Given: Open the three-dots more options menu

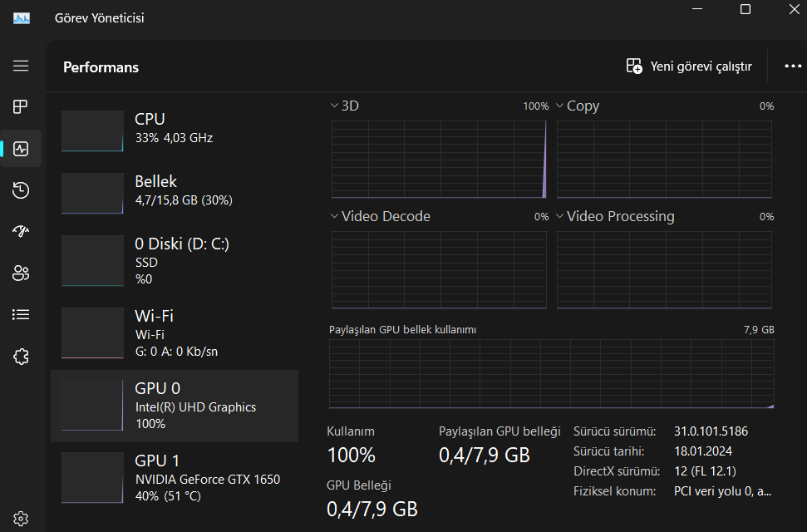Looking at the screenshot, I should click(x=793, y=66).
